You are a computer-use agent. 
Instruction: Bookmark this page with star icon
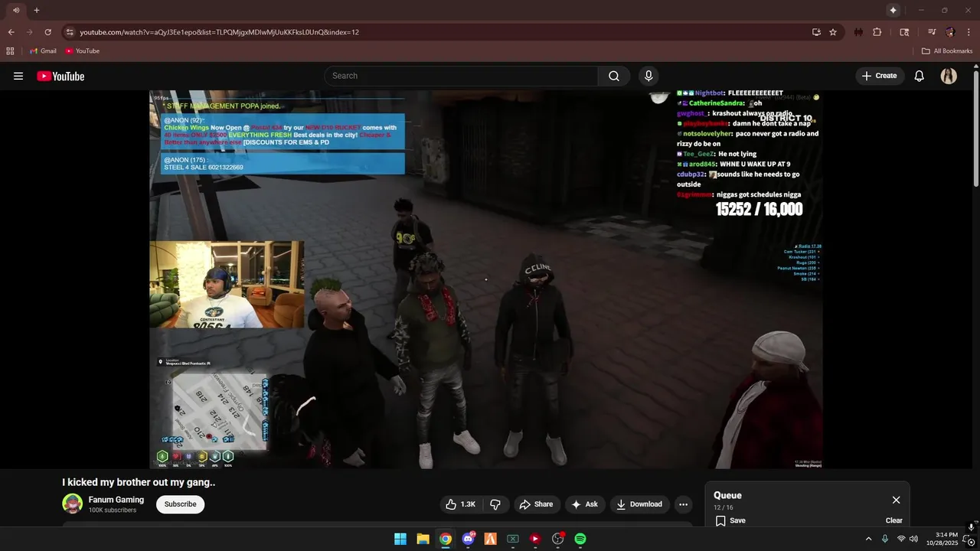[x=833, y=32]
